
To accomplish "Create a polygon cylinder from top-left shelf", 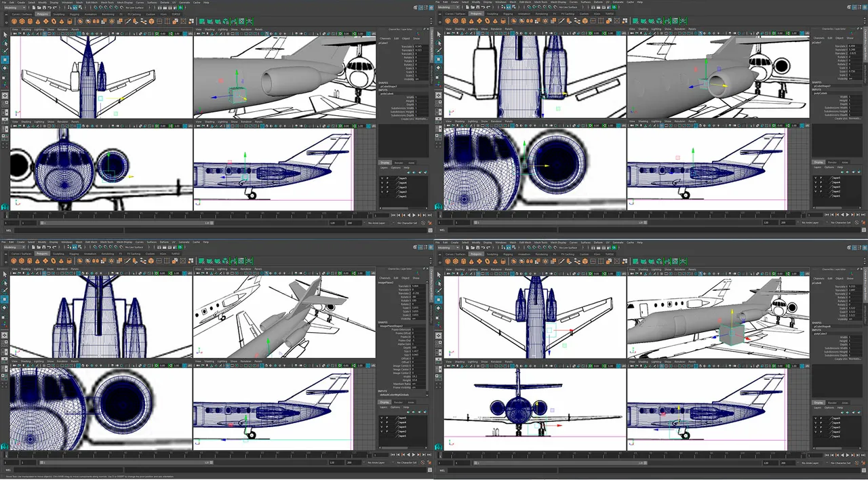I will 30,21.
